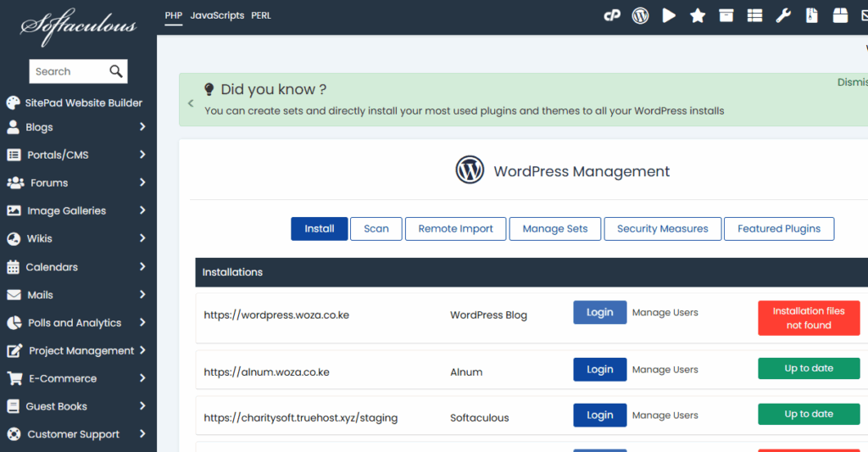Click the SitePad palette icon
This screenshot has width=868, height=452.
[14, 103]
